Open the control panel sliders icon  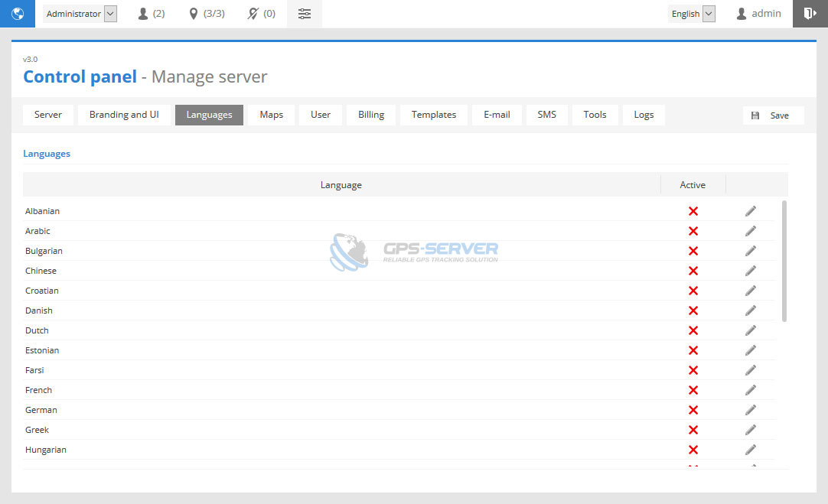click(x=305, y=14)
